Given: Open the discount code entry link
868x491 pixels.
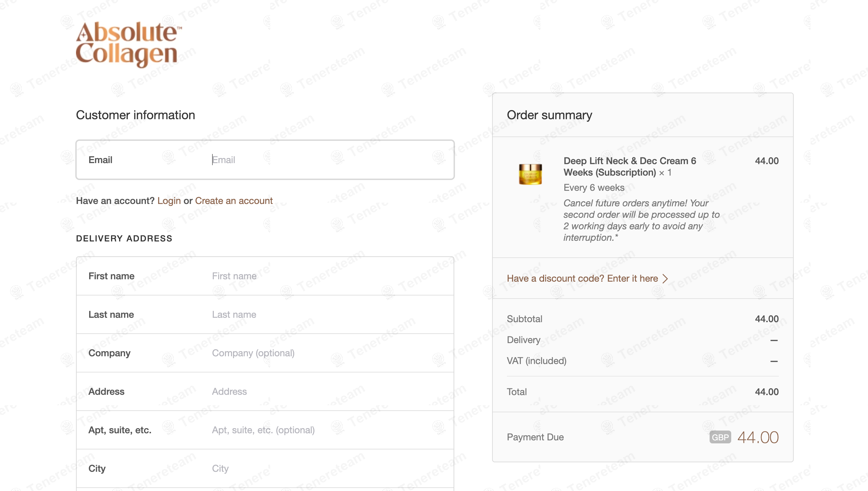Looking at the screenshot, I should click(582, 279).
